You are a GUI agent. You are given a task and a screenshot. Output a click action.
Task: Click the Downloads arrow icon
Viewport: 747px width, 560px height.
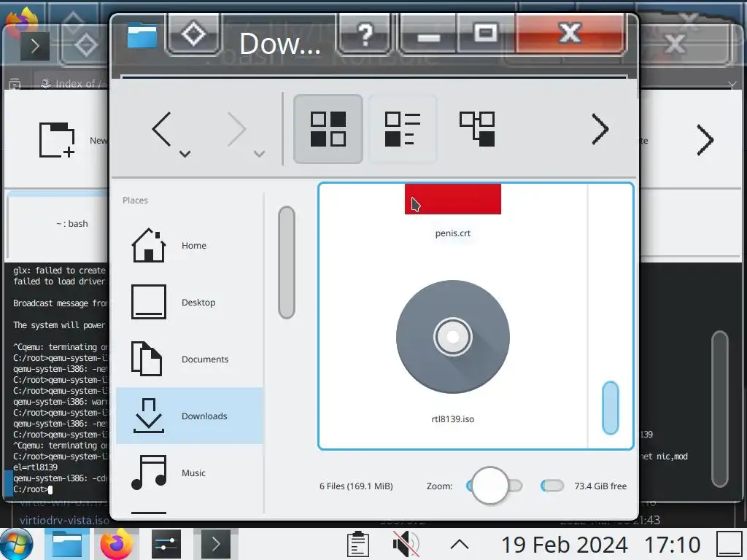pos(149,416)
